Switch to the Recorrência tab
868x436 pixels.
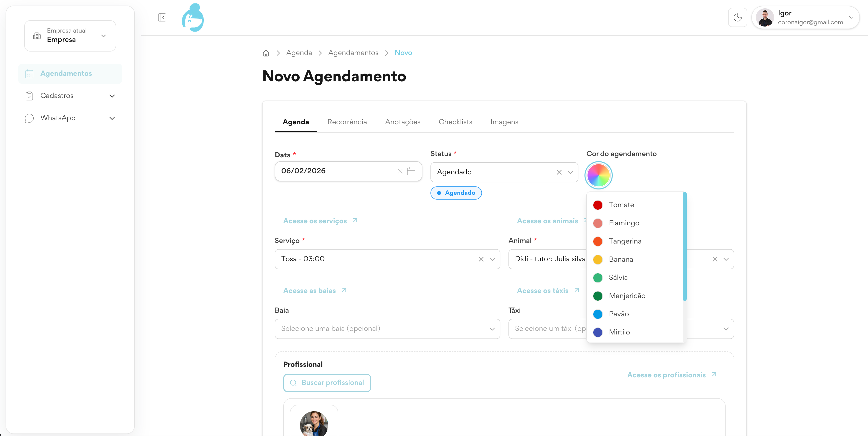(x=347, y=122)
